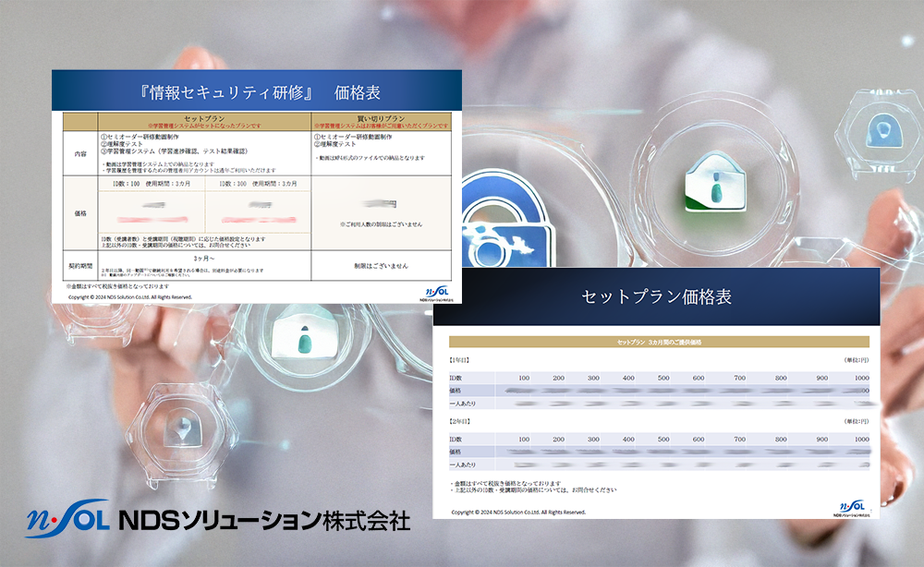Click the n-SOL logo on the 情報セキュリティ研修 slide
Screen dimensions: 924x567
[433, 290]
